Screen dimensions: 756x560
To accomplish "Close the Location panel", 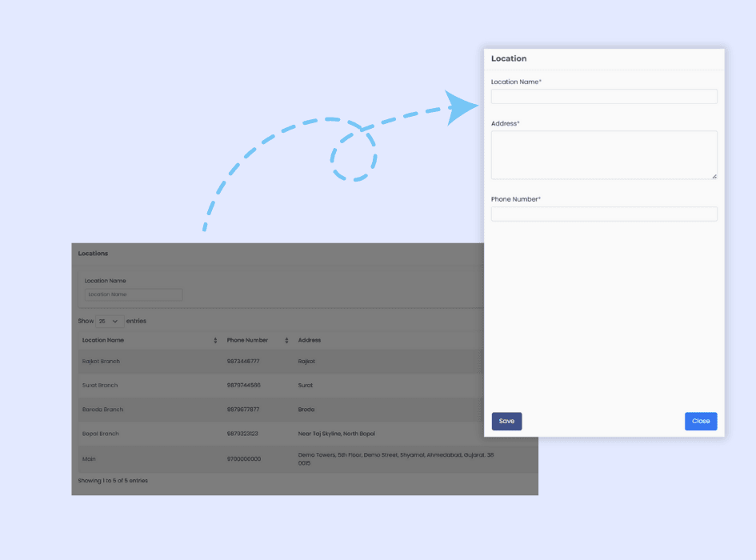I will [701, 421].
